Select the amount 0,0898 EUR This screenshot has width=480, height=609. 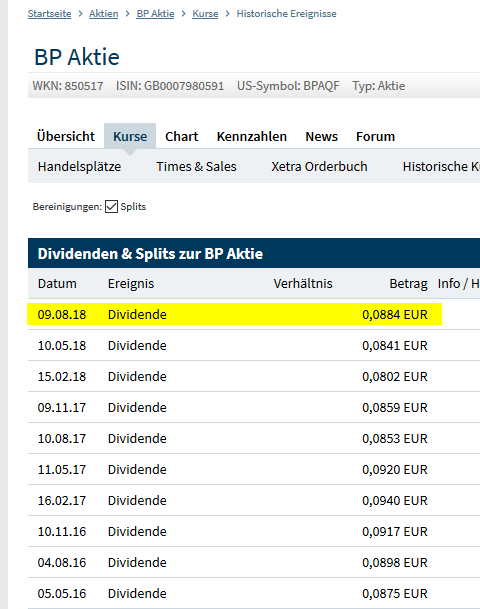pyautogui.click(x=395, y=563)
